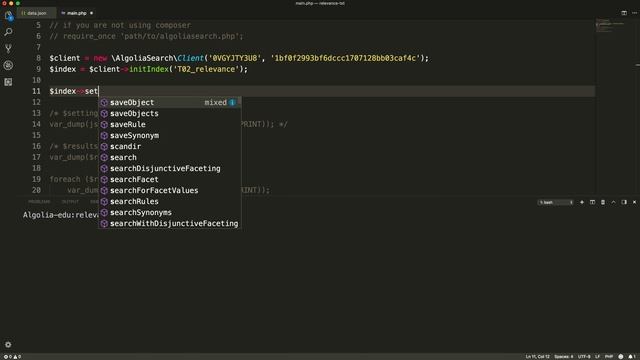Open the Output panel tab
This screenshot has width=640, height=360.
[x=70, y=202]
